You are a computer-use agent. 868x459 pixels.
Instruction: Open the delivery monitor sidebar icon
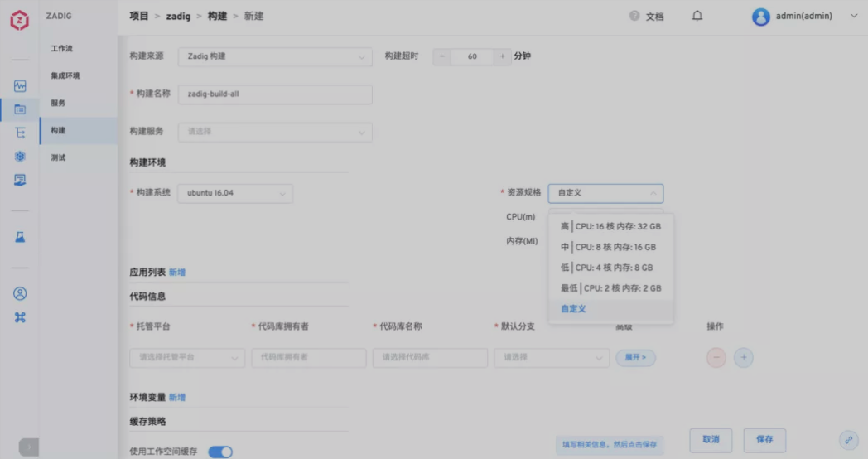click(20, 180)
